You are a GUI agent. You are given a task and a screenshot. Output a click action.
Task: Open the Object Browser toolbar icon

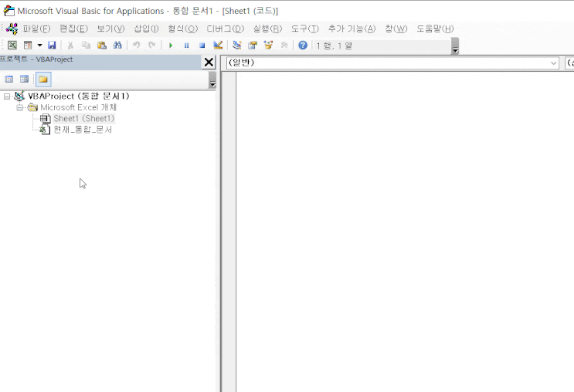268,46
